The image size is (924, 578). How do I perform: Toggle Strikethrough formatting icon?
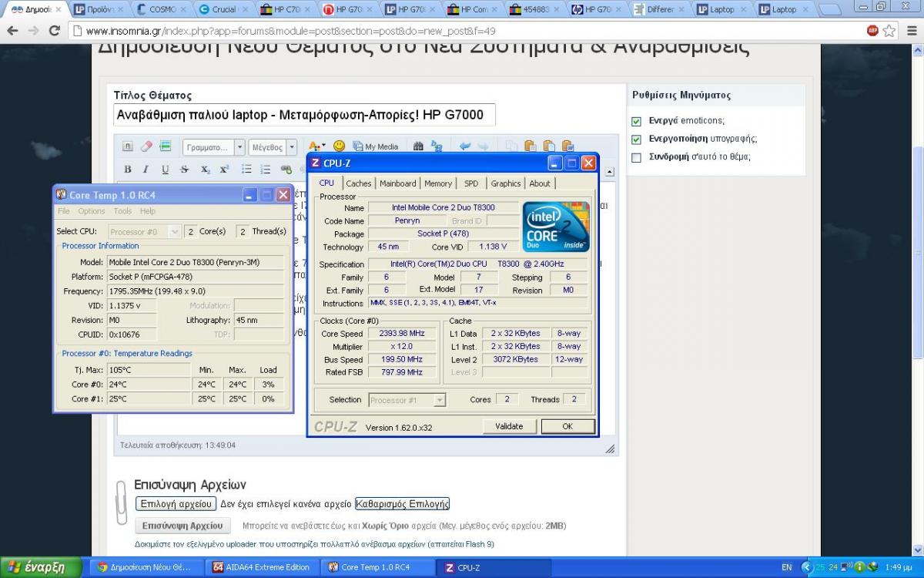(x=184, y=170)
